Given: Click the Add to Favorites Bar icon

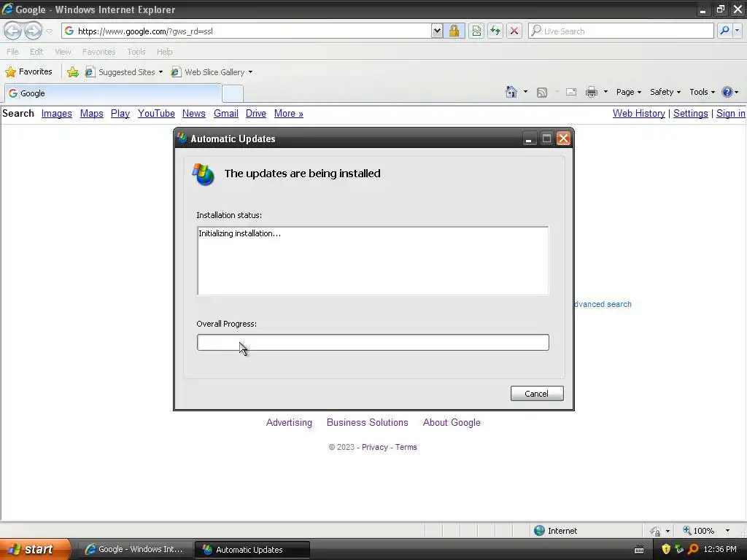Looking at the screenshot, I should click(x=73, y=72).
